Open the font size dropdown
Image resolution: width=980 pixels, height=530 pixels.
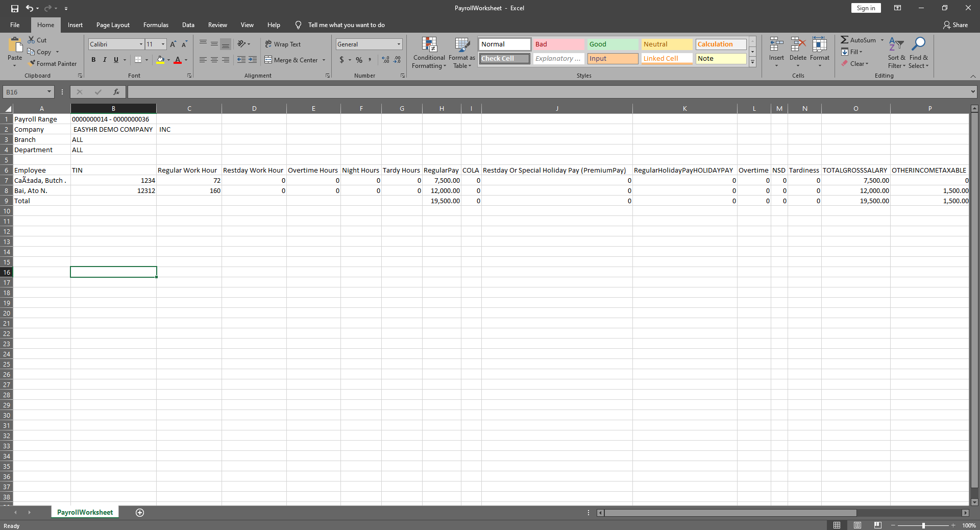click(x=163, y=44)
